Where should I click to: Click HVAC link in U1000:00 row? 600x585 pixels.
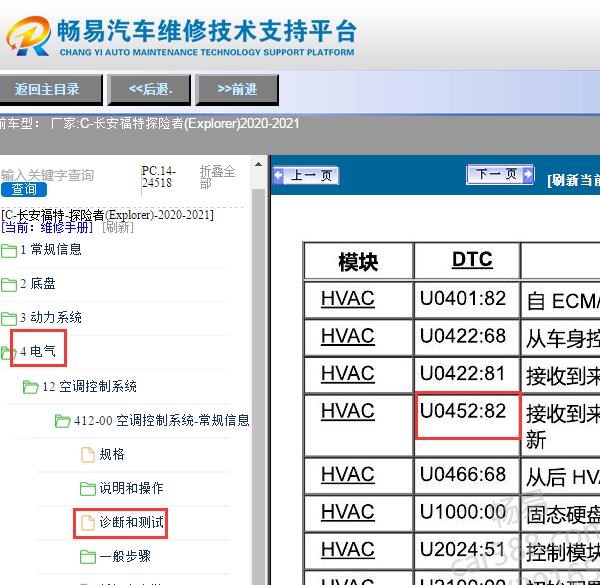(x=347, y=512)
